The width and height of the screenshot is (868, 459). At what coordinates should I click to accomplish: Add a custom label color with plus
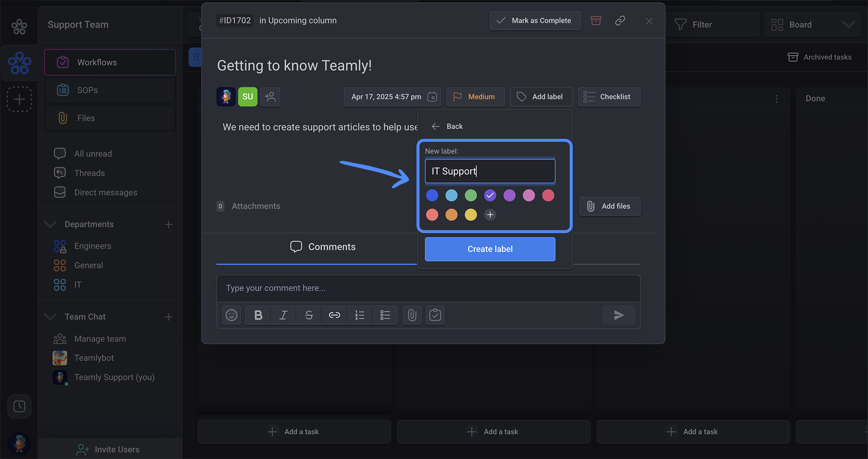pos(490,215)
